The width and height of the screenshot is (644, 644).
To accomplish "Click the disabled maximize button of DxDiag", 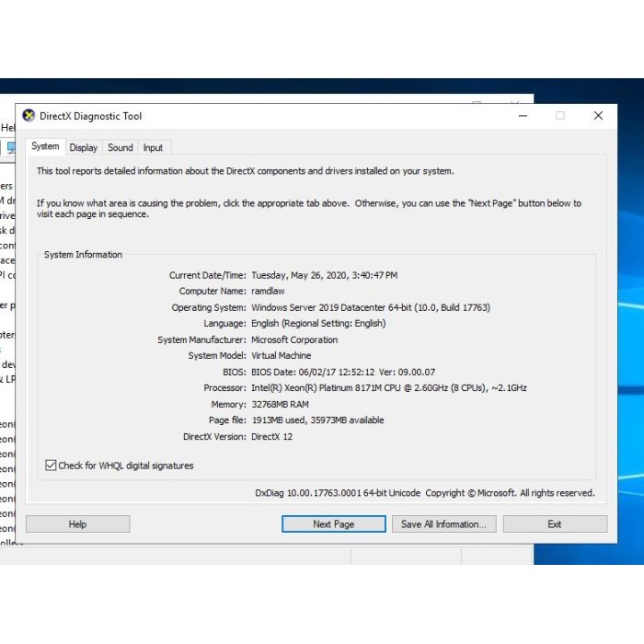I will pos(560,116).
